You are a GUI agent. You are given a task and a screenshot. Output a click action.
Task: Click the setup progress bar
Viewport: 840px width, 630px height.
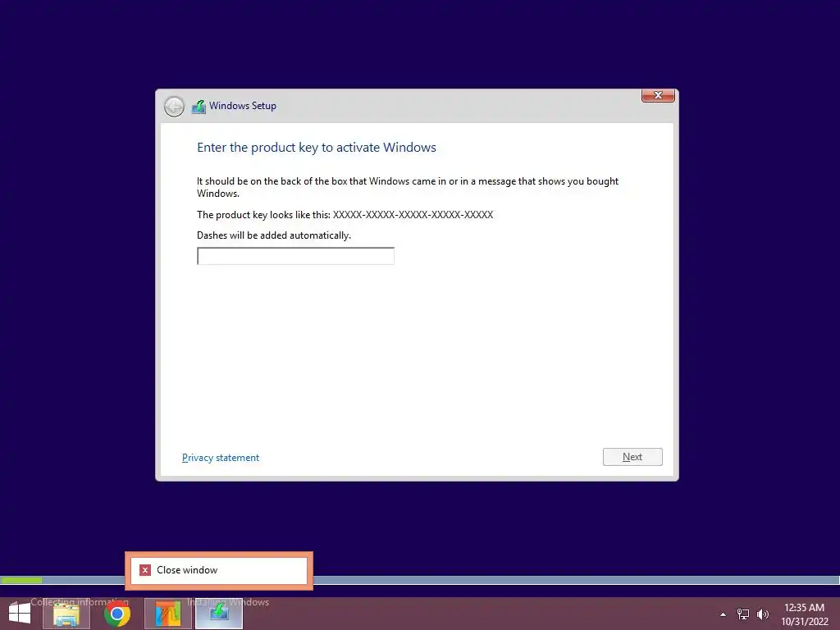click(x=420, y=580)
